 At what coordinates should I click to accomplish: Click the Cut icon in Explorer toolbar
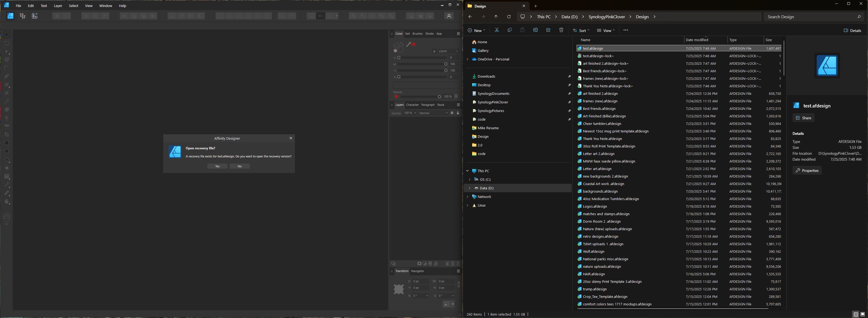[497, 30]
